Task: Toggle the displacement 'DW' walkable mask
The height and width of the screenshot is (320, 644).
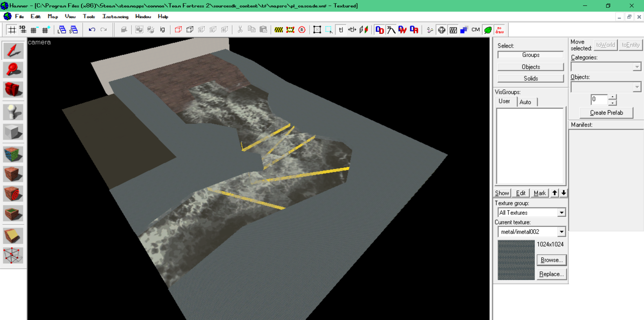Action: [402, 30]
